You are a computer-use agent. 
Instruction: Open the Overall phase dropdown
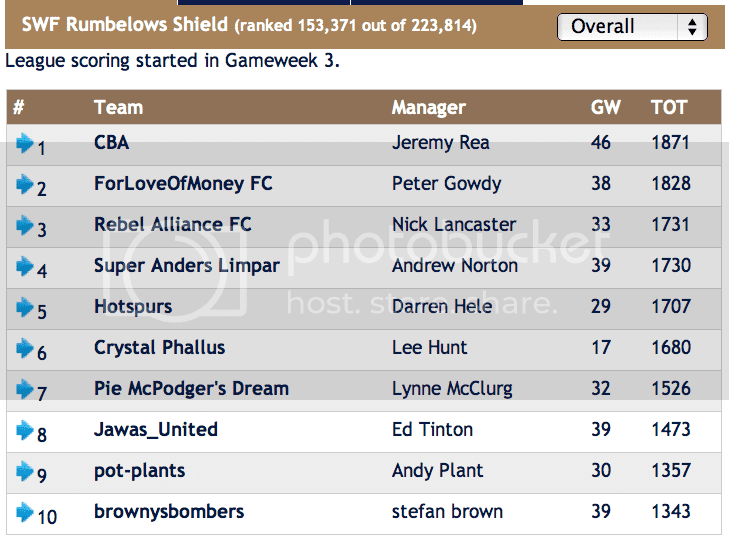[x=632, y=26]
